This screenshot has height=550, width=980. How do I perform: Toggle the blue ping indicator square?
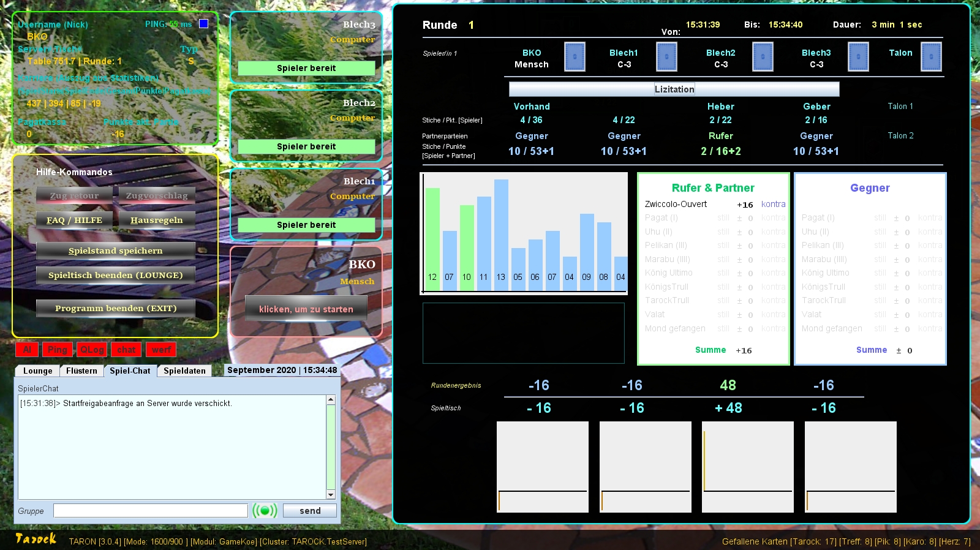(x=203, y=24)
